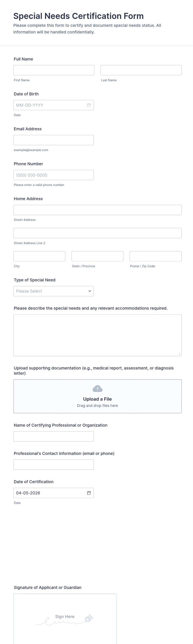Click the Certifying Professional name field

[53, 436]
